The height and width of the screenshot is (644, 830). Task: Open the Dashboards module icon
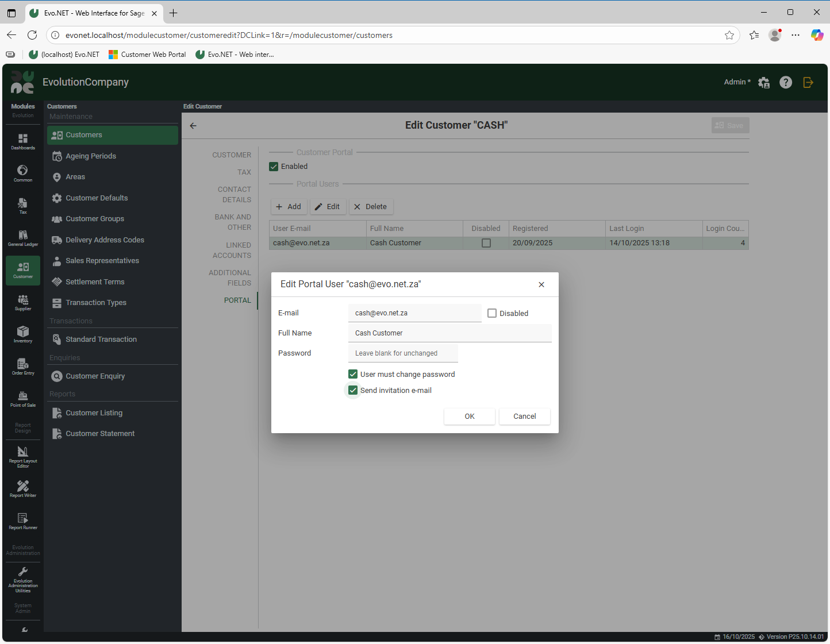23,141
